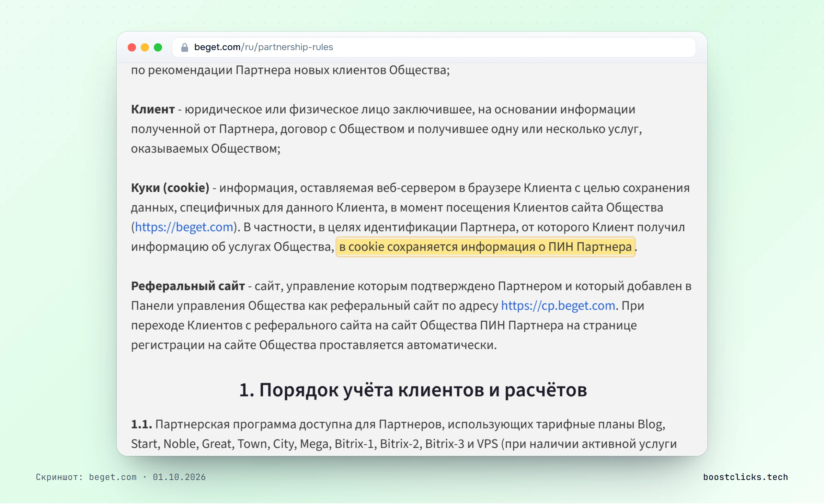824x504 pixels.
Task: Click the red close window dot
Action: [132, 47]
